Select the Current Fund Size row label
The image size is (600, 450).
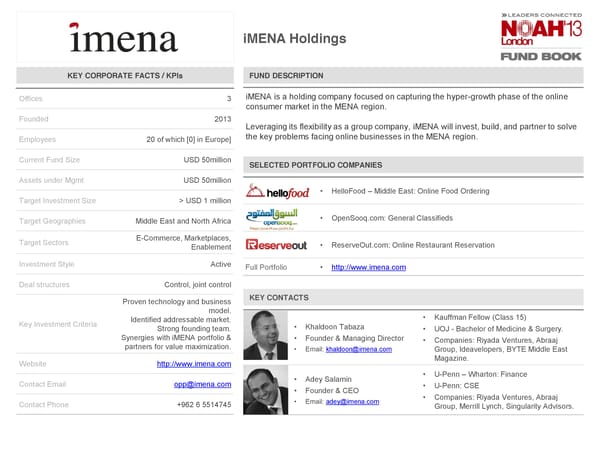click(x=49, y=160)
